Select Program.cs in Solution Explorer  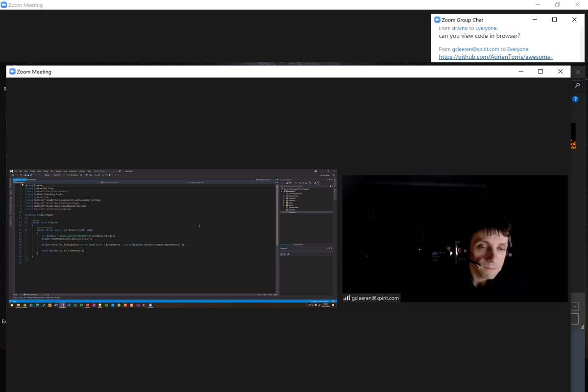coord(293,212)
